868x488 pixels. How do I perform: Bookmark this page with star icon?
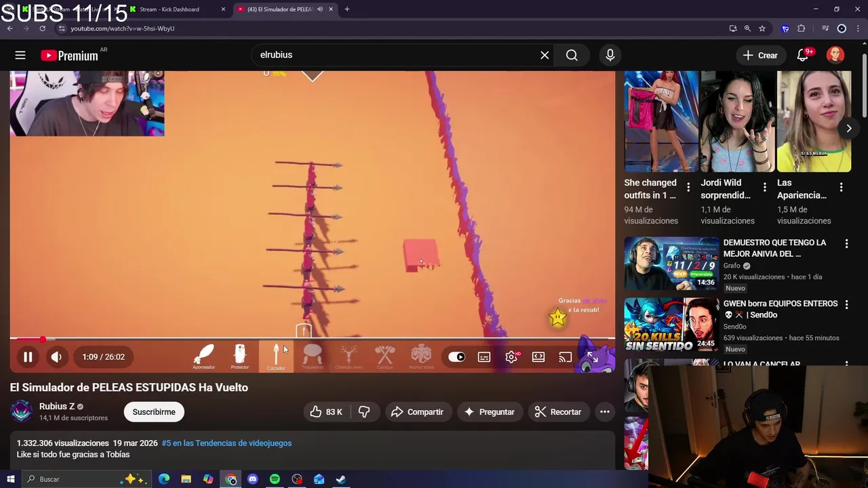(x=762, y=28)
